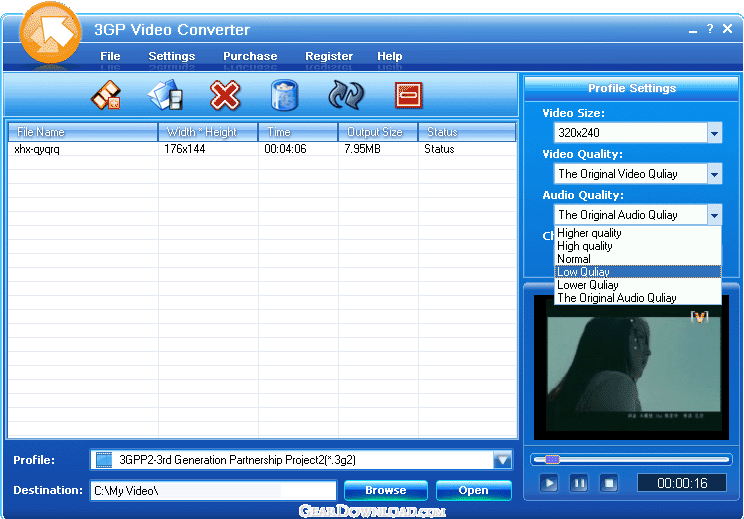Choose High quality audio option
This screenshot has width=744, height=519.
[638, 246]
